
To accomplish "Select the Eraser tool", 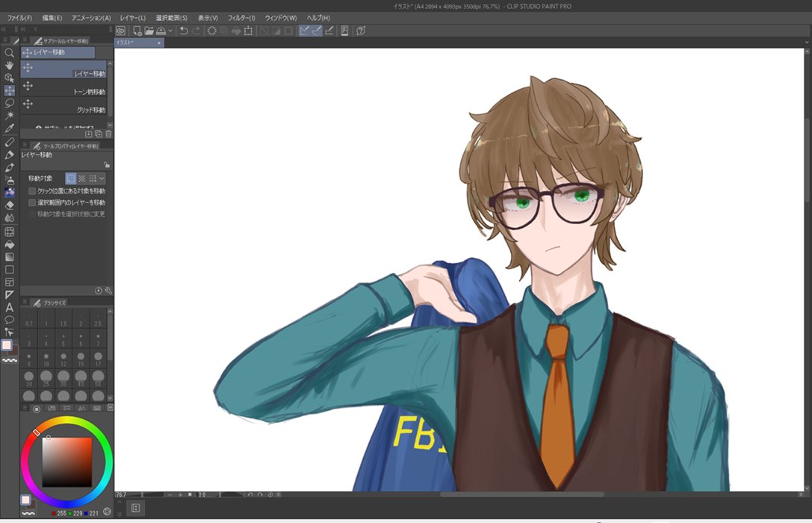I will point(9,205).
